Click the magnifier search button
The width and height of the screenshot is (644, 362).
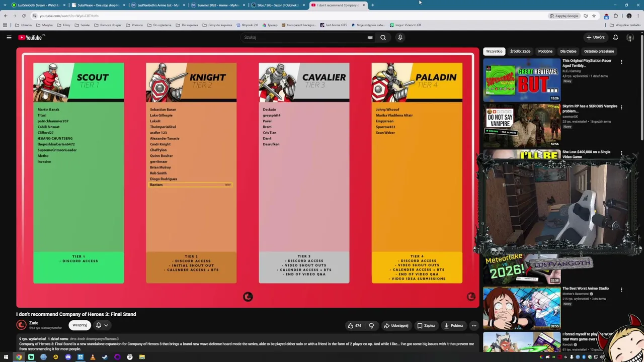(x=383, y=37)
